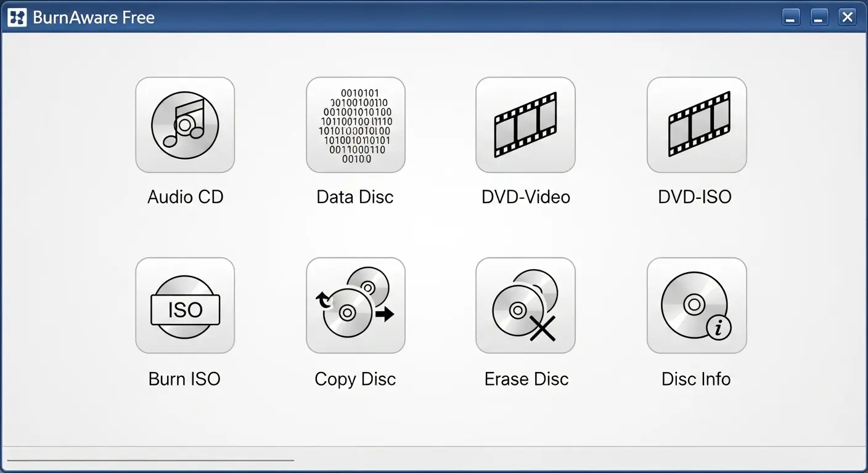868x473 pixels.
Task: Click the 'Disc Info' text label
Action: pos(696,379)
